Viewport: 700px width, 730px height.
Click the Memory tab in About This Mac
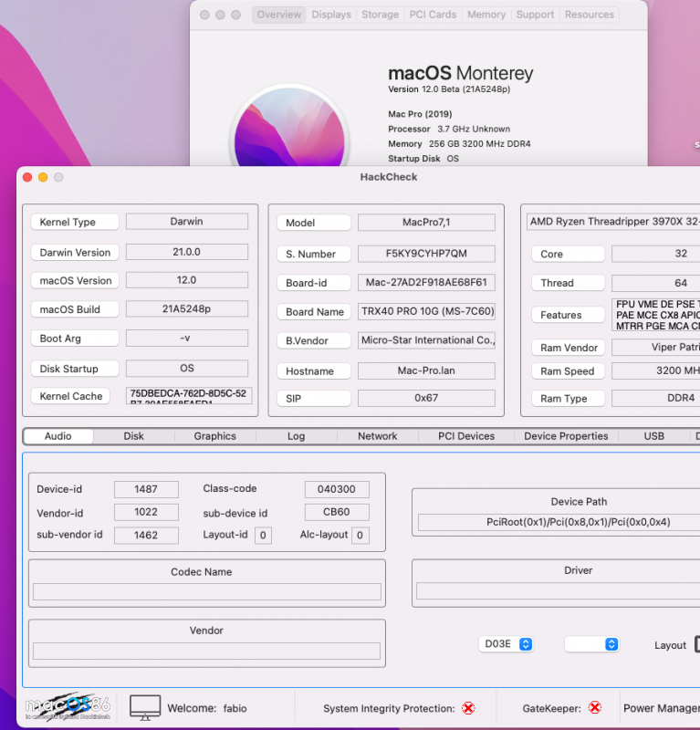[x=486, y=15]
